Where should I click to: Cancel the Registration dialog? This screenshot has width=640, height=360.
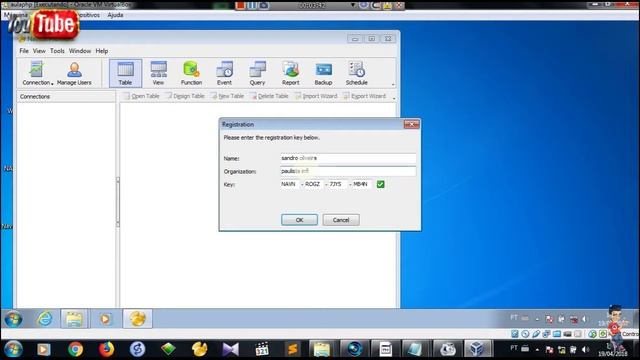point(341,220)
